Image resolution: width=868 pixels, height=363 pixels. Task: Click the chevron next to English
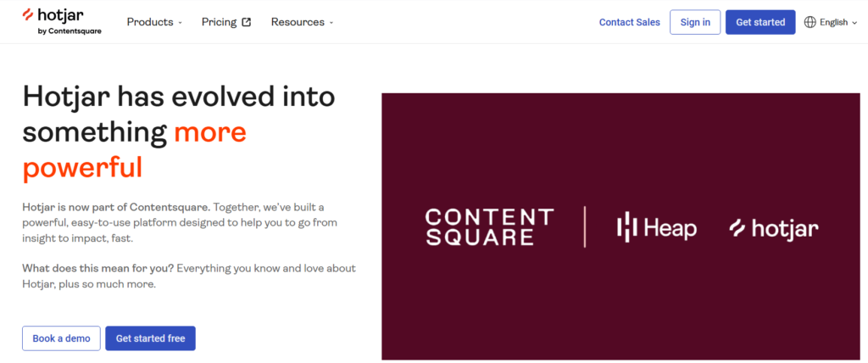click(x=854, y=23)
